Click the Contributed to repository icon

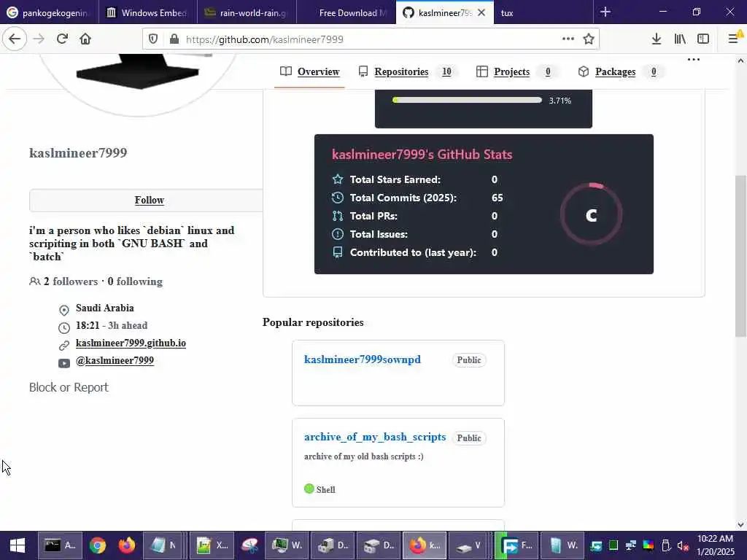click(337, 252)
